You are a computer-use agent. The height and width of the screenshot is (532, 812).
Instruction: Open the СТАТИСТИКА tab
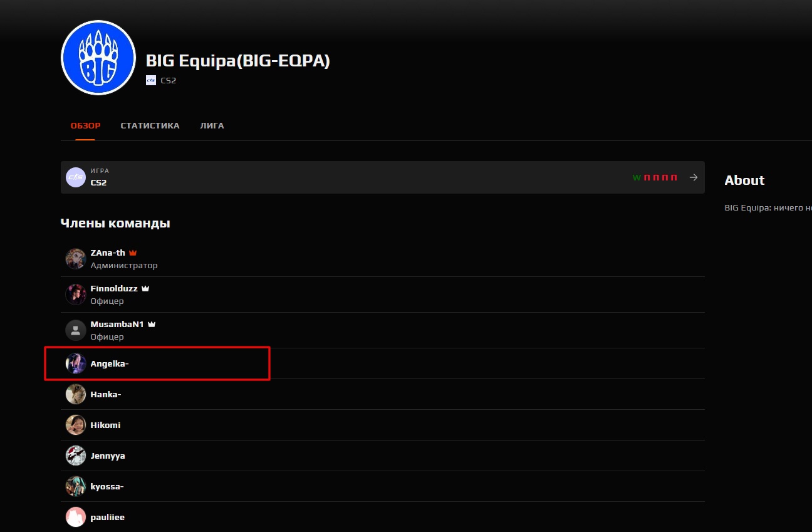pos(150,126)
